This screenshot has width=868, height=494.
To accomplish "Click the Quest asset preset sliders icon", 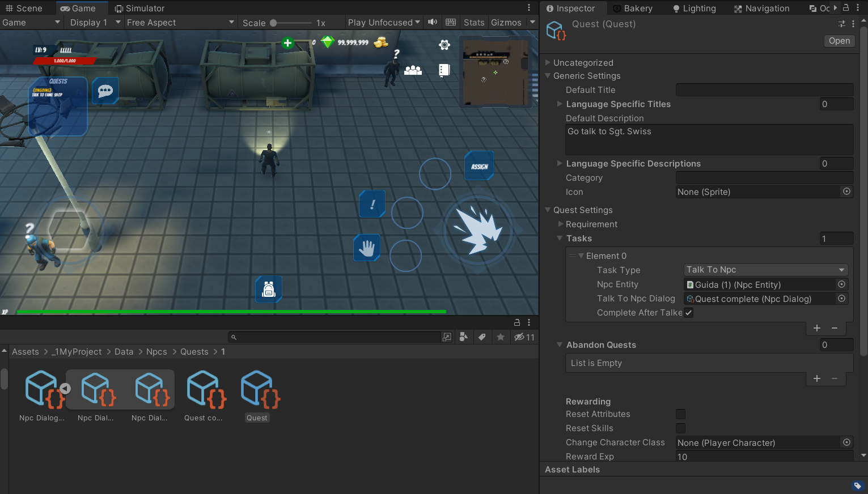I will 842,24.
